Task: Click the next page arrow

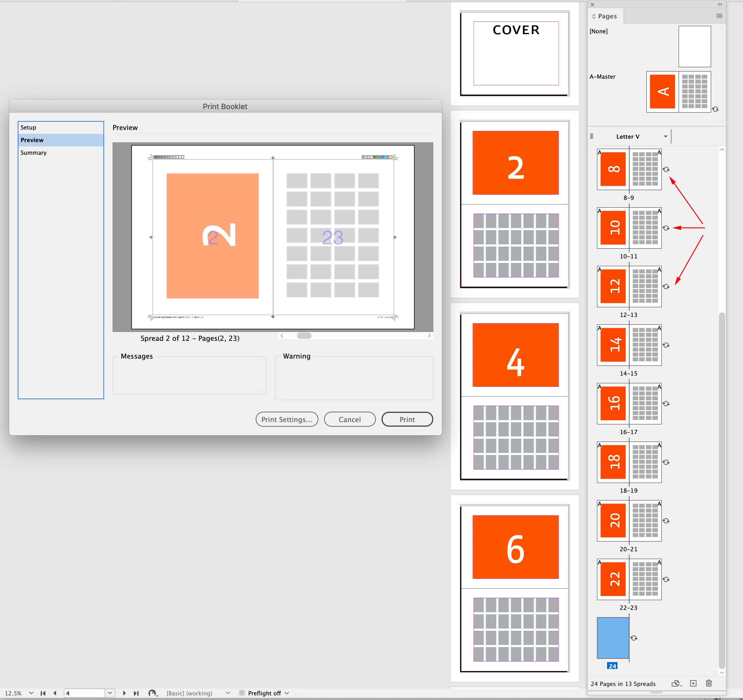Action: pos(124,693)
